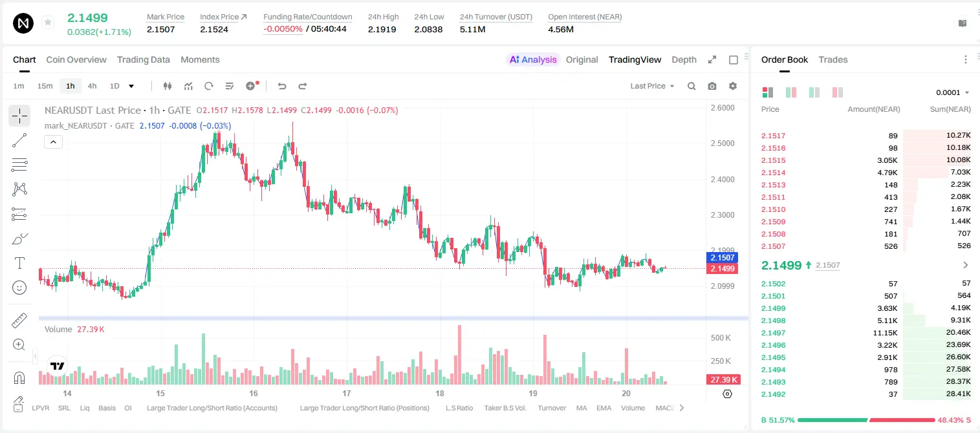The height and width of the screenshot is (433, 980).
Task: Add NEAR to favorites with star
Action: pyautogui.click(x=48, y=23)
